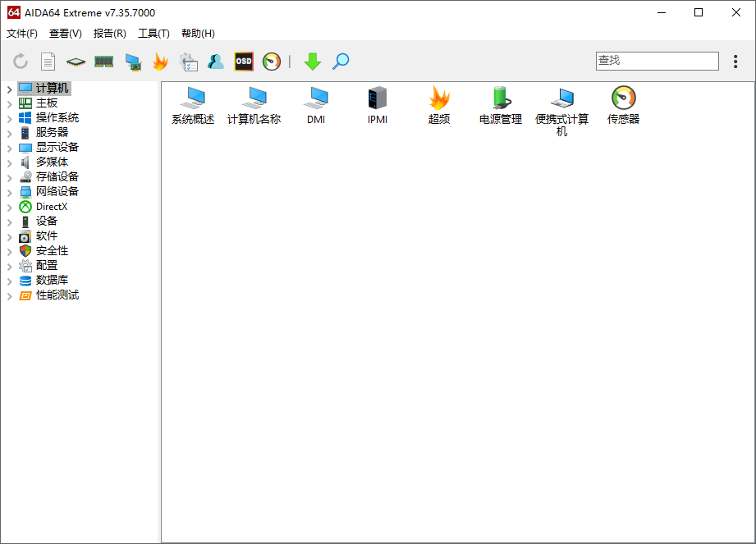Open the 报告(R) menu

(109, 34)
